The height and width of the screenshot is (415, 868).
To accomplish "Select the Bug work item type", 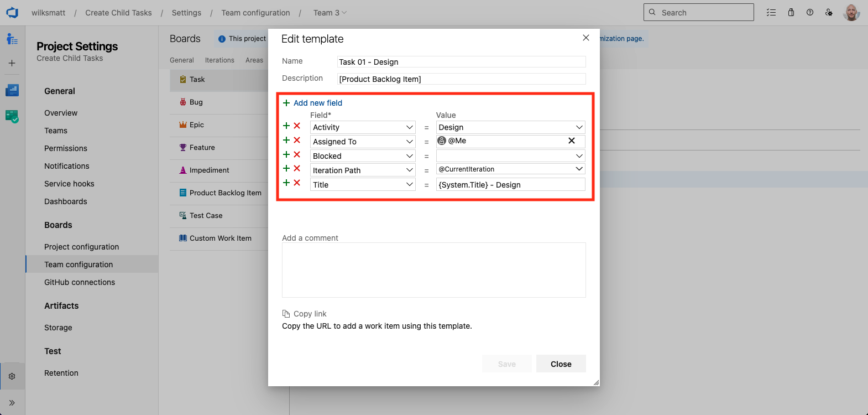I will tap(219, 102).
